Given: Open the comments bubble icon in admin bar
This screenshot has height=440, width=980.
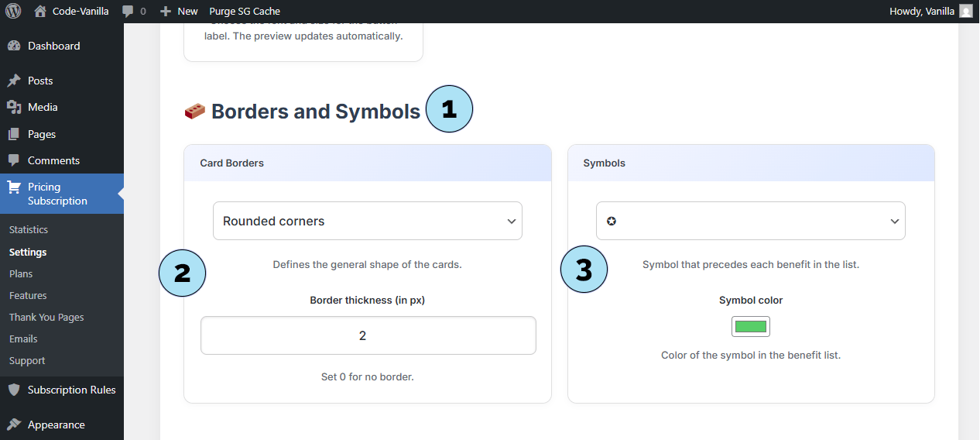Looking at the screenshot, I should (x=128, y=11).
